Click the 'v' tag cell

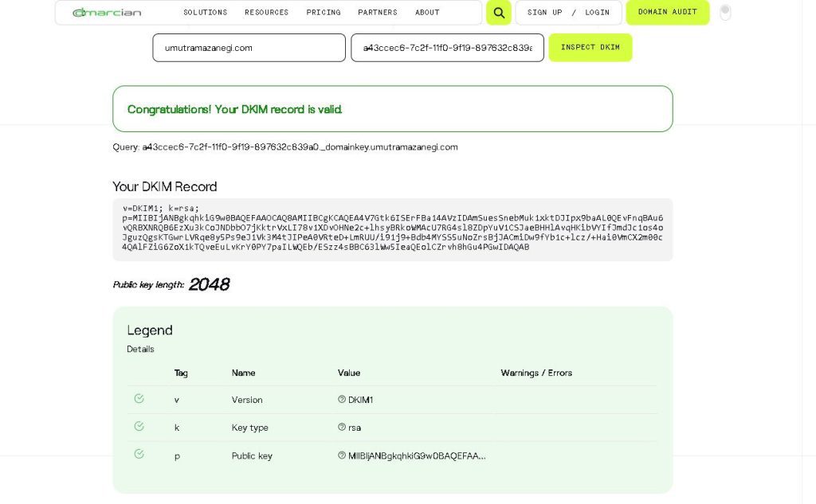(177, 400)
